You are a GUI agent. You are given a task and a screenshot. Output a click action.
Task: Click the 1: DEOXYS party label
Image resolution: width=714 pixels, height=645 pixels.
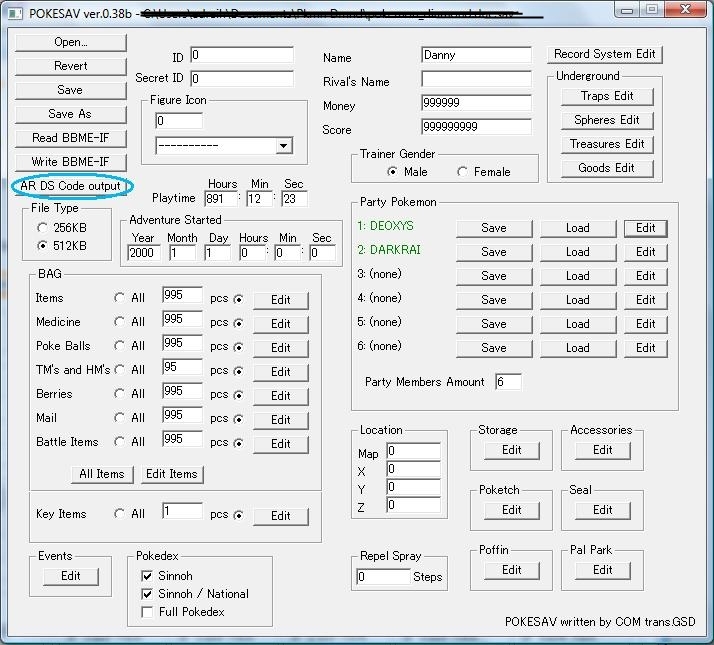(x=385, y=226)
